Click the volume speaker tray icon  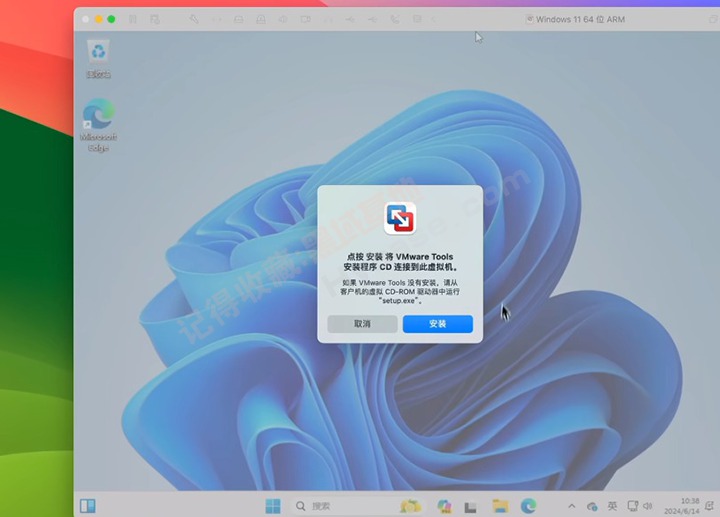pyautogui.click(x=648, y=506)
